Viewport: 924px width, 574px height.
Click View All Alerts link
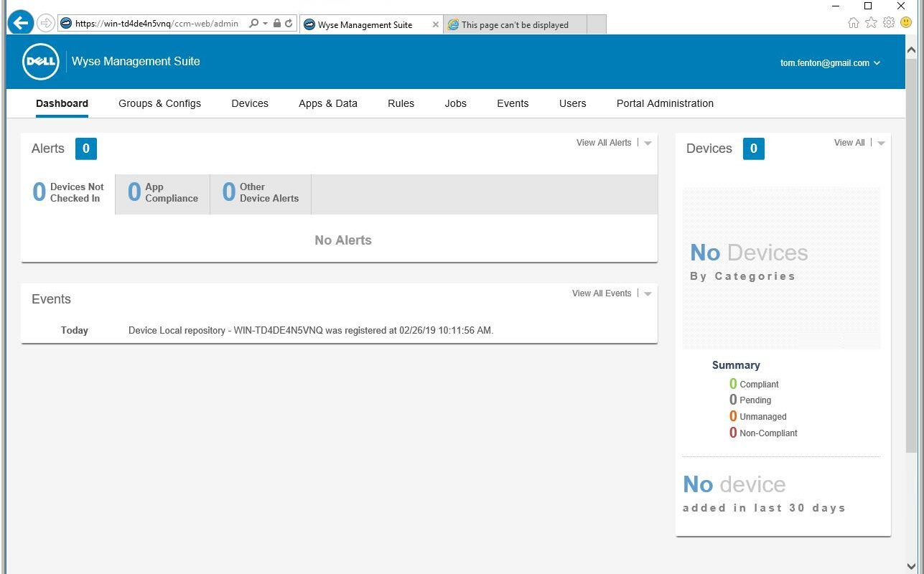[604, 143]
